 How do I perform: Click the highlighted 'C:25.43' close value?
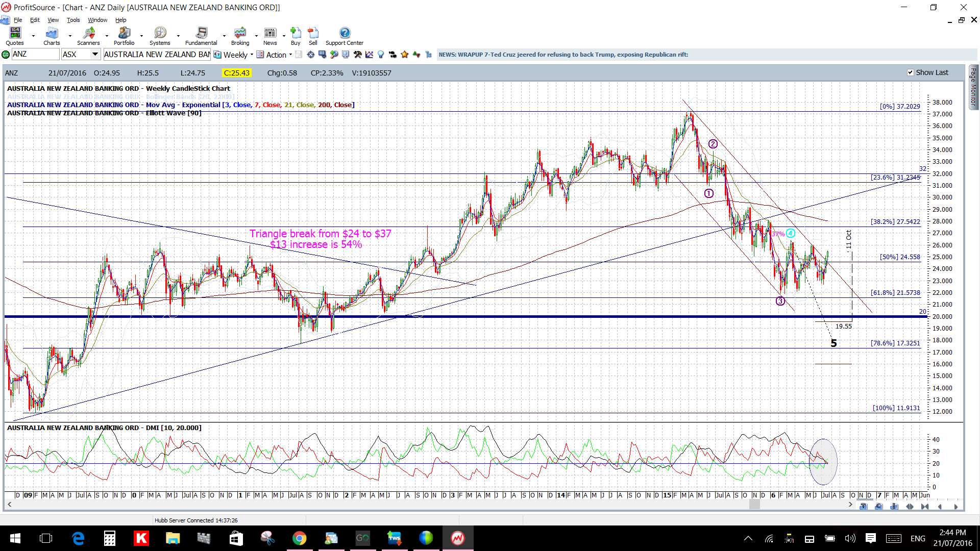(237, 73)
